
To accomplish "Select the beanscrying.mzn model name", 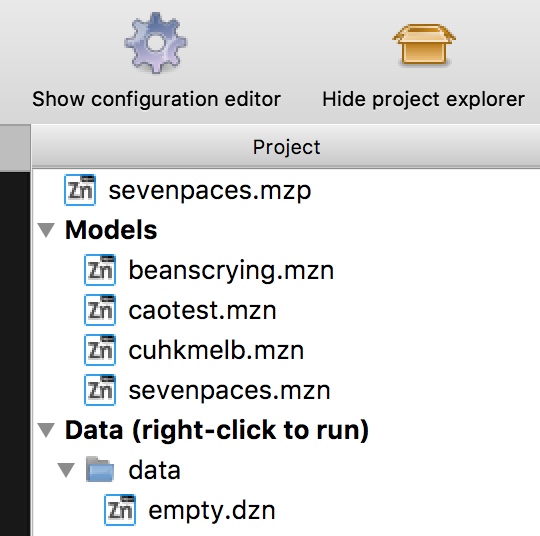I will coord(231,270).
